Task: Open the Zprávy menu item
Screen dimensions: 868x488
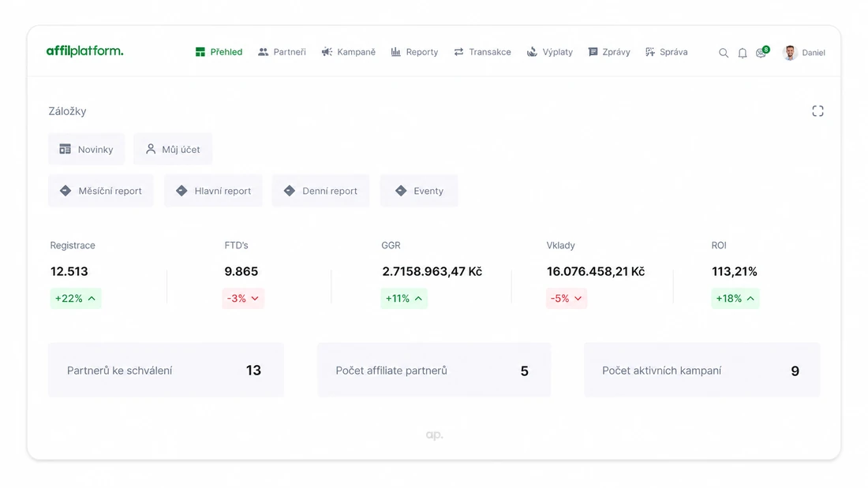Action: tap(609, 52)
